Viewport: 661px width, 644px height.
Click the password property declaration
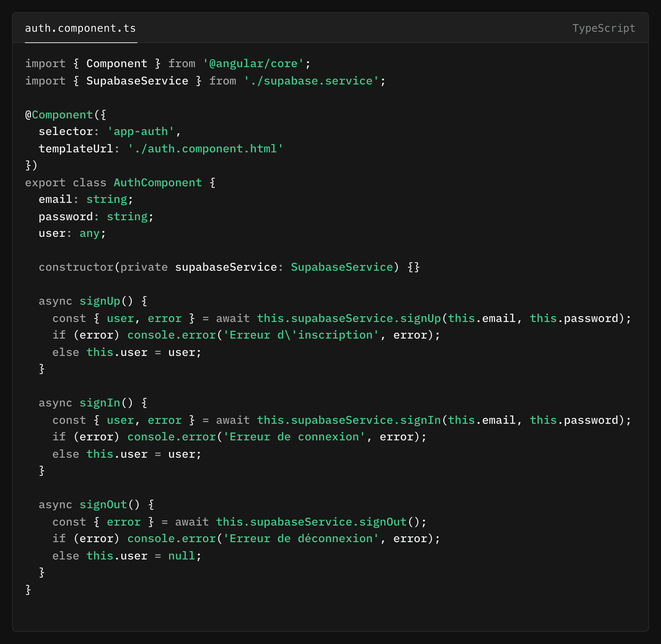coord(66,217)
